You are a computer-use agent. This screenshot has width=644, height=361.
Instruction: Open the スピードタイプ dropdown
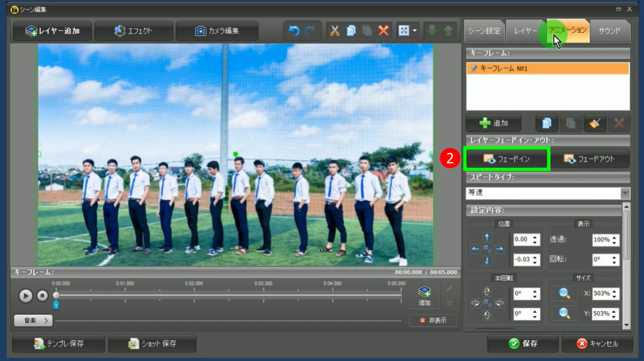[625, 193]
